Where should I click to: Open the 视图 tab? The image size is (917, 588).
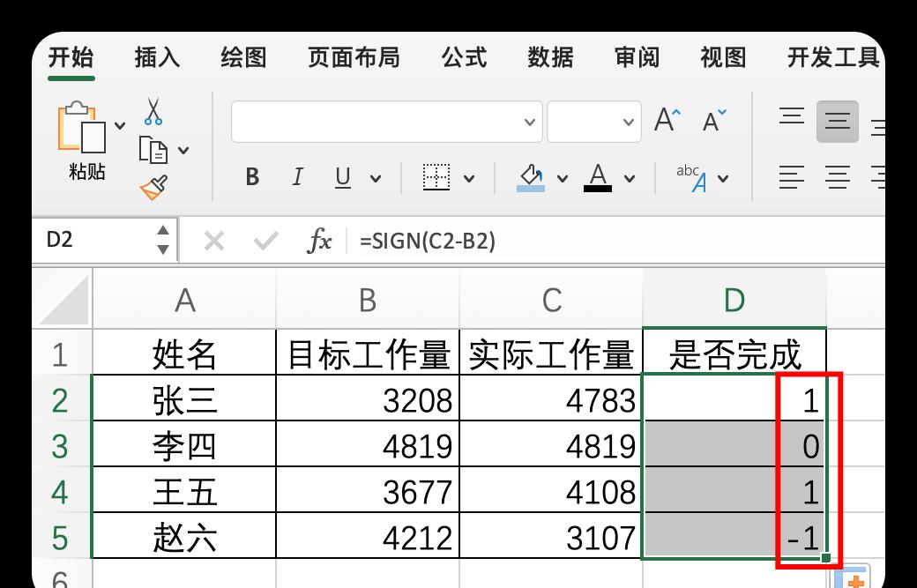tap(723, 58)
